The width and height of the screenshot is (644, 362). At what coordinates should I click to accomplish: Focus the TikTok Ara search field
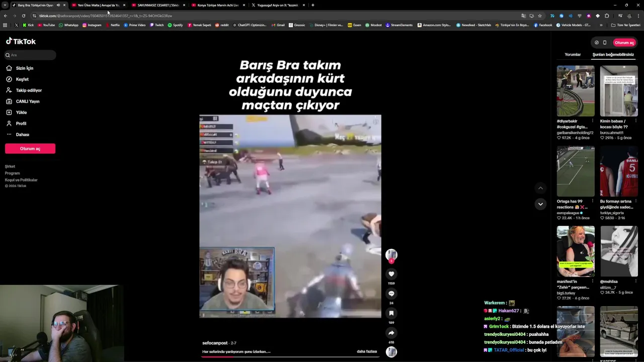30,55
